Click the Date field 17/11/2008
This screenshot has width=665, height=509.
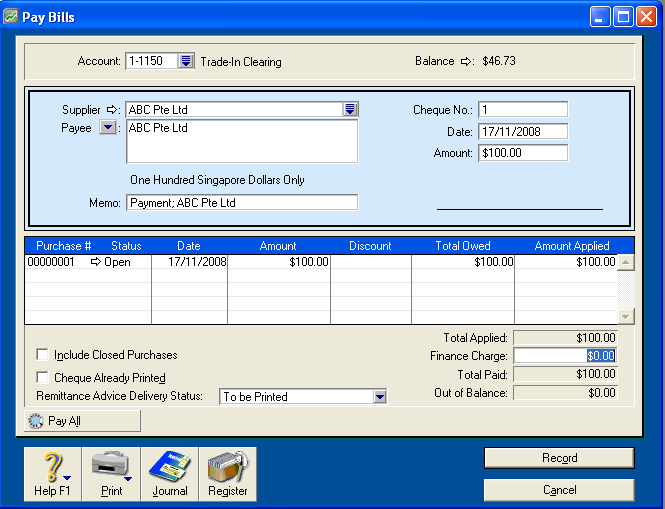coord(523,131)
